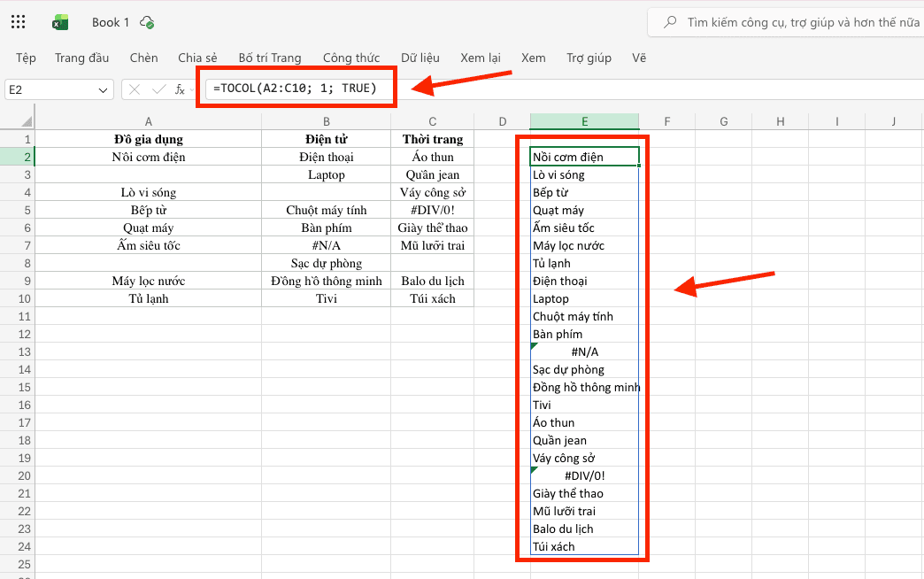Open the Chèn tab
The height and width of the screenshot is (579, 924).
(143, 58)
